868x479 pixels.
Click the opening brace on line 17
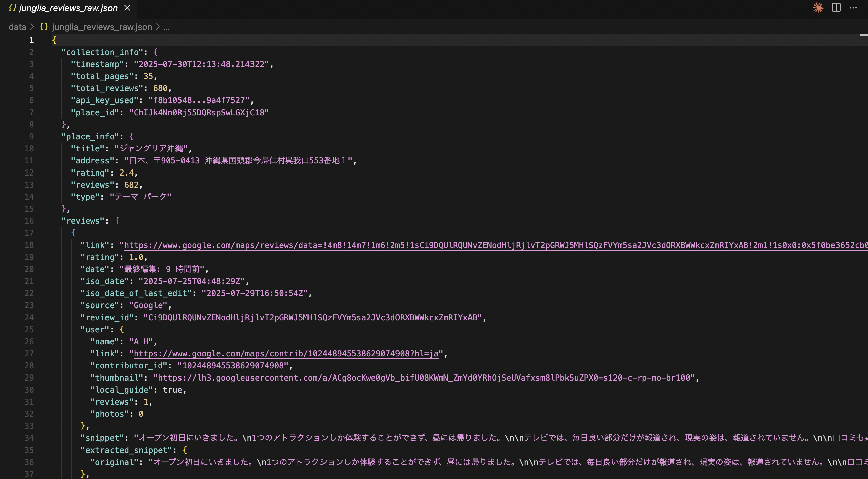pyautogui.click(x=73, y=233)
